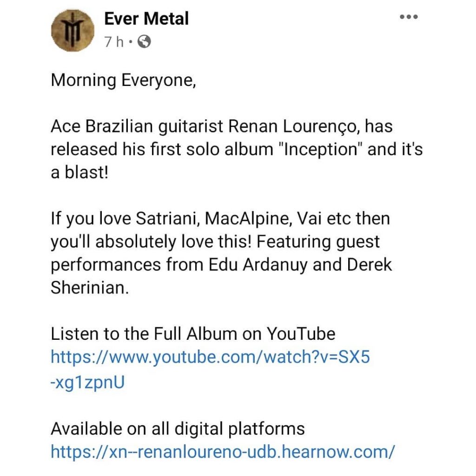
Task: Click the surname Sherinian
Action: point(90,287)
